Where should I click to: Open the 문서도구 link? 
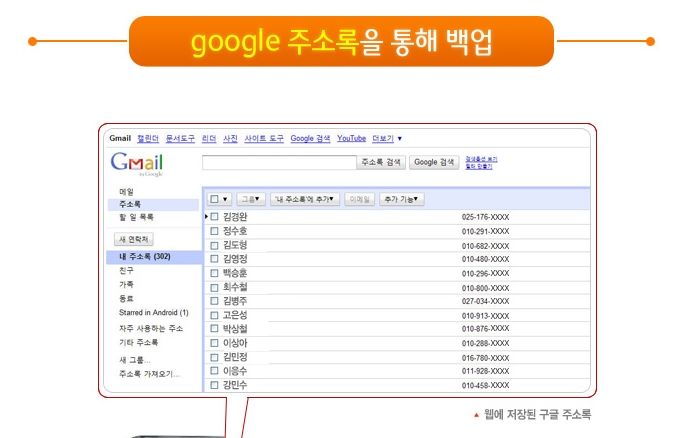[x=180, y=138]
